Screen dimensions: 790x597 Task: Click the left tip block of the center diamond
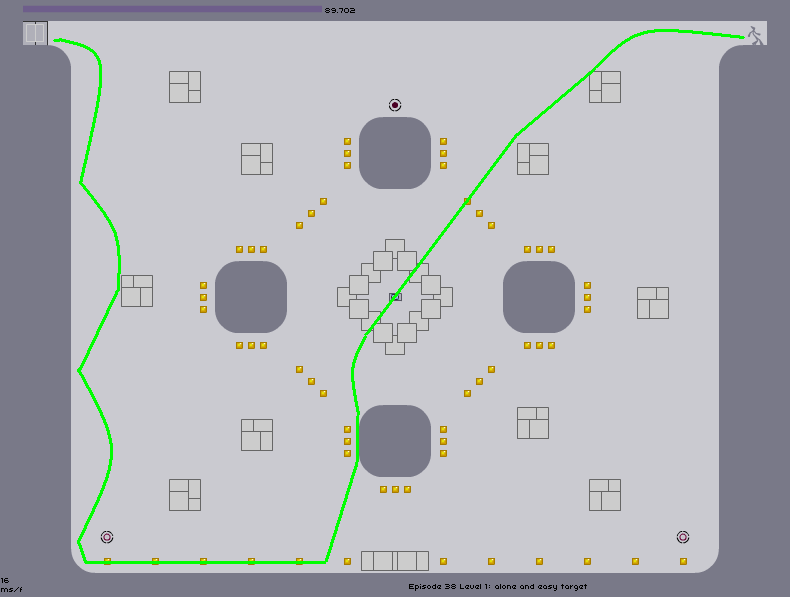click(x=344, y=297)
